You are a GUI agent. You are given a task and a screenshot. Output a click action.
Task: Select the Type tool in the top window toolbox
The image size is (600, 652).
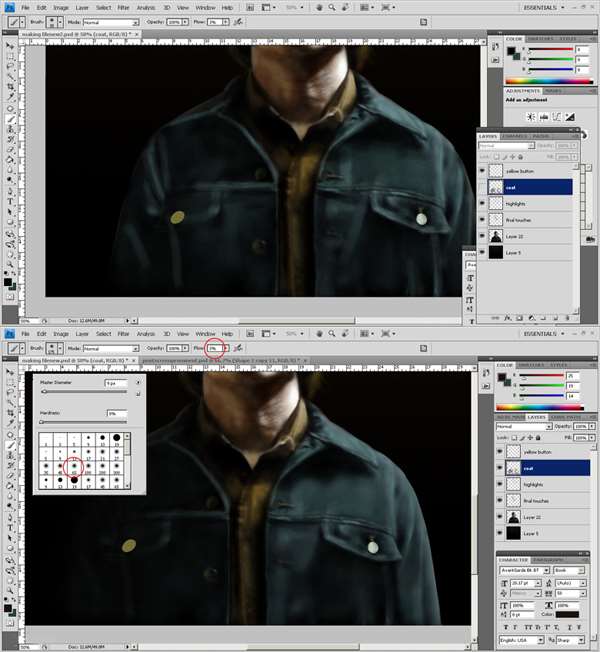tap(10, 202)
